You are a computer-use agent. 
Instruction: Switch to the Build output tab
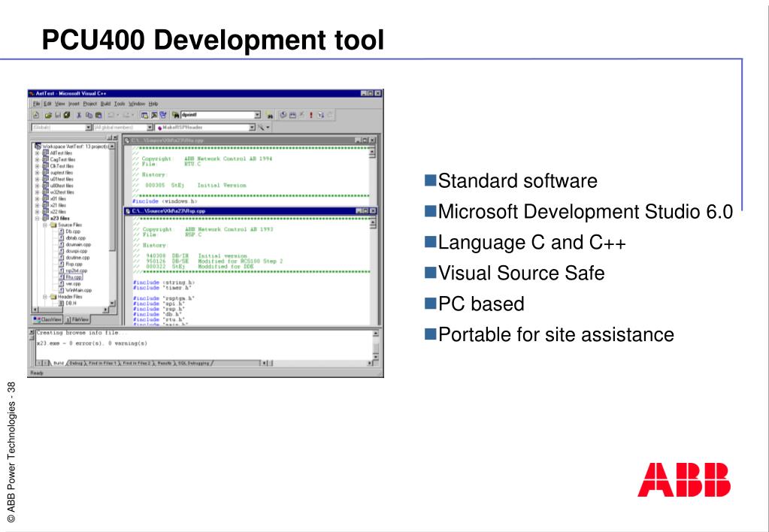[59, 364]
